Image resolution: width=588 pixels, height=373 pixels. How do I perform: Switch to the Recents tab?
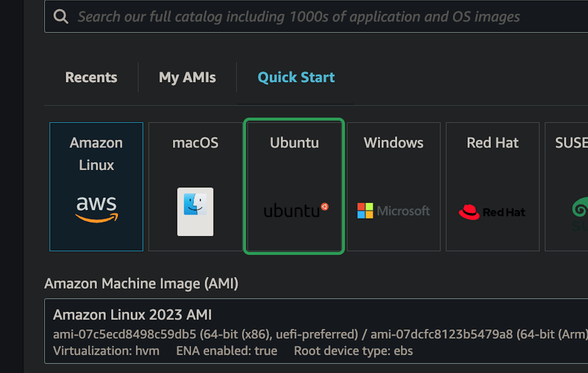coord(91,77)
